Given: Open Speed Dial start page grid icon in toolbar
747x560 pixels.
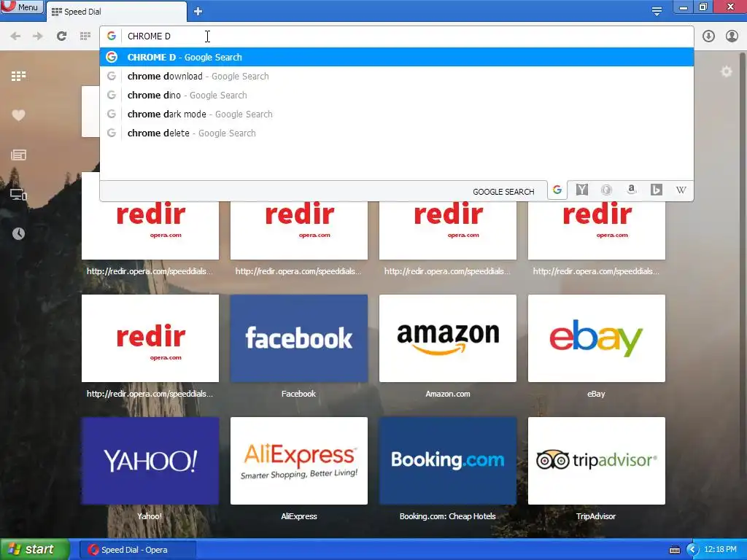Looking at the screenshot, I should pos(85,36).
